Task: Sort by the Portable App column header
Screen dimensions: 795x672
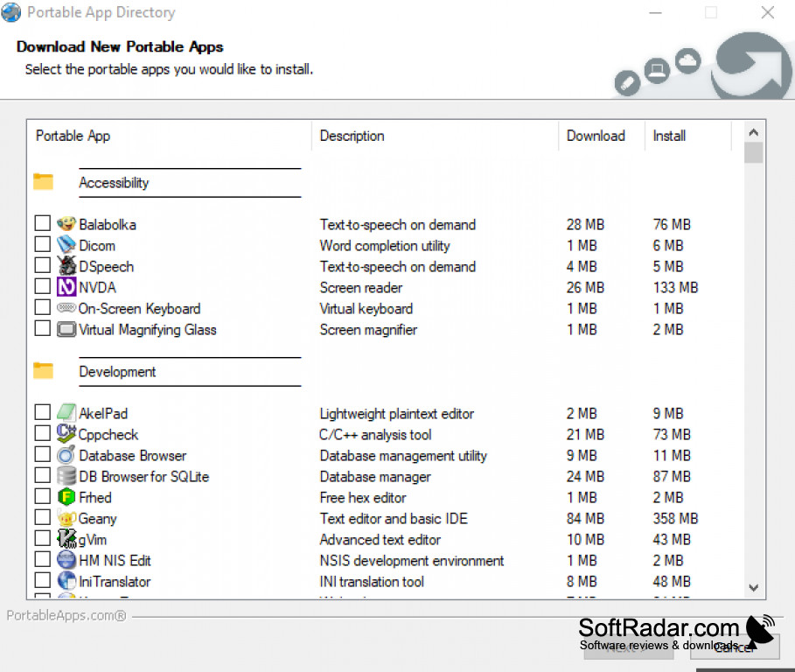Action: [x=169, y=136]
